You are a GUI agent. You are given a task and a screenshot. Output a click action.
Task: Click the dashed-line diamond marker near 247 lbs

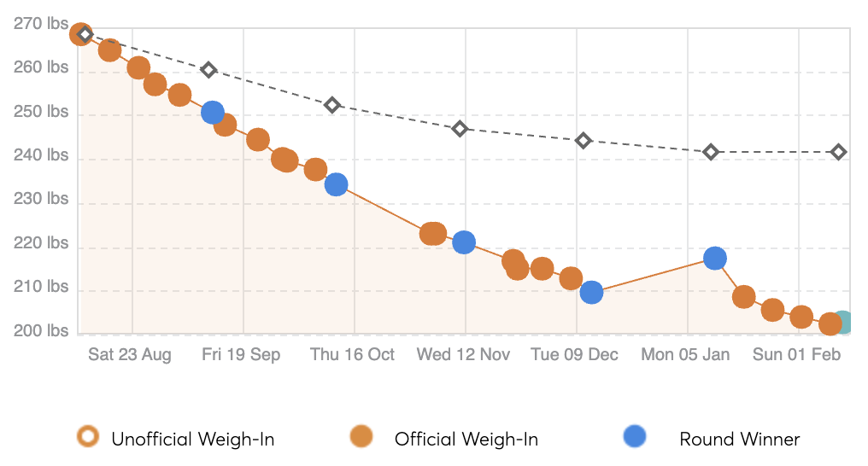click(x=460, y=129)
